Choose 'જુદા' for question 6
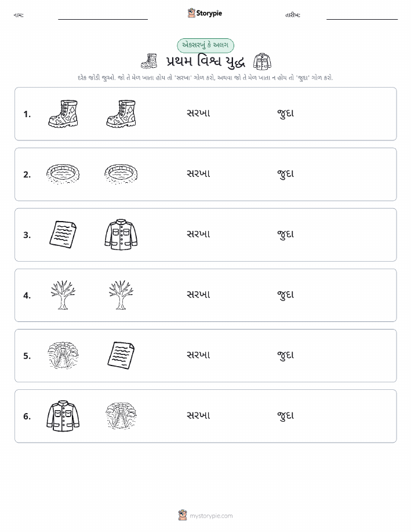This screenshot has height=532, width=411. click(286, 415)
